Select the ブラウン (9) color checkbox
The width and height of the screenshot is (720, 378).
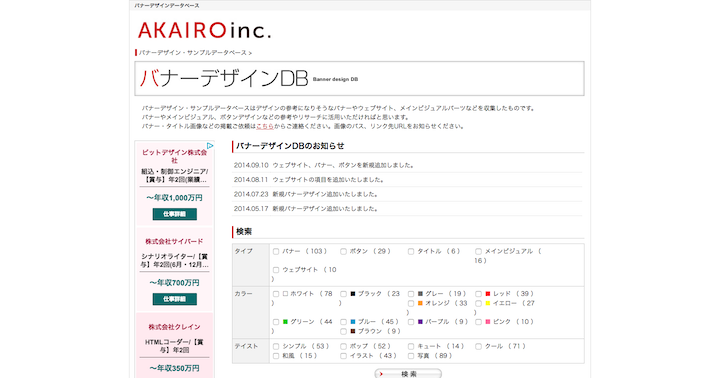(343, 332)
